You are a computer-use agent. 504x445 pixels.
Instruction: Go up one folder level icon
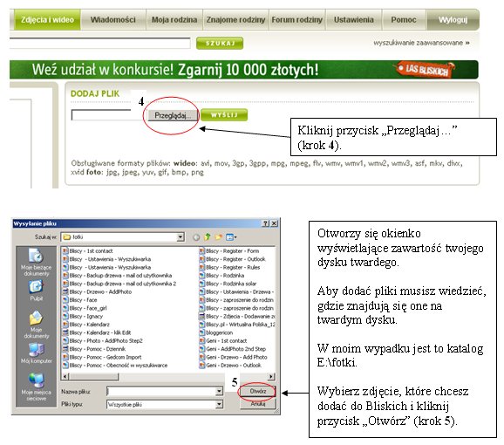coord(208,237)
